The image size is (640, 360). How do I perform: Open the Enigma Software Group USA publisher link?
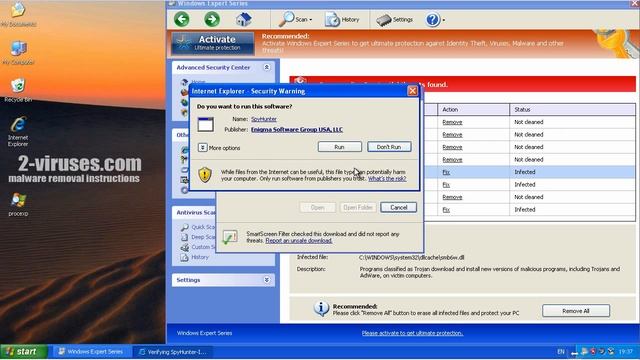pyautogui.click(x=297, y=129)
